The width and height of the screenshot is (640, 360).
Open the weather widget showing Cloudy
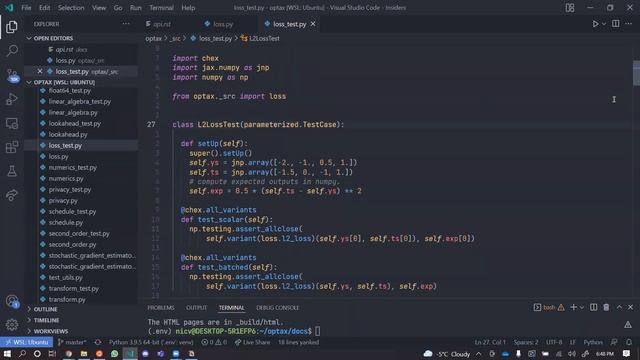pyautogui.click(x=447, y=353)
